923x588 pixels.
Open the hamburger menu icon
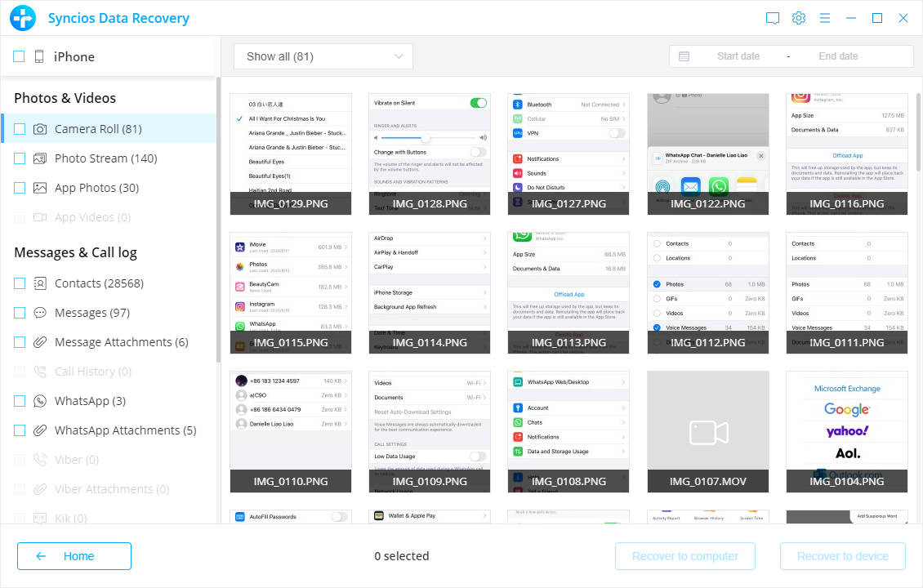pyautogui.click(x=825, y=18)
